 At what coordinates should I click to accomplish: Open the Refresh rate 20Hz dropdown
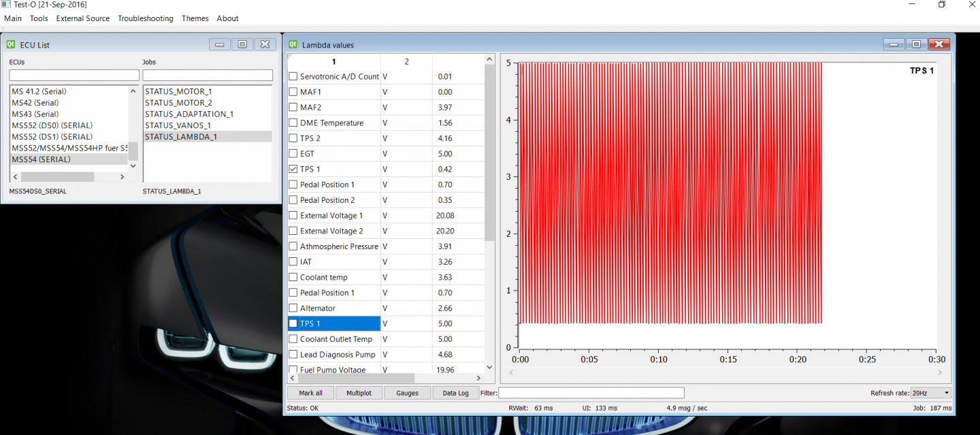(930, 393)
